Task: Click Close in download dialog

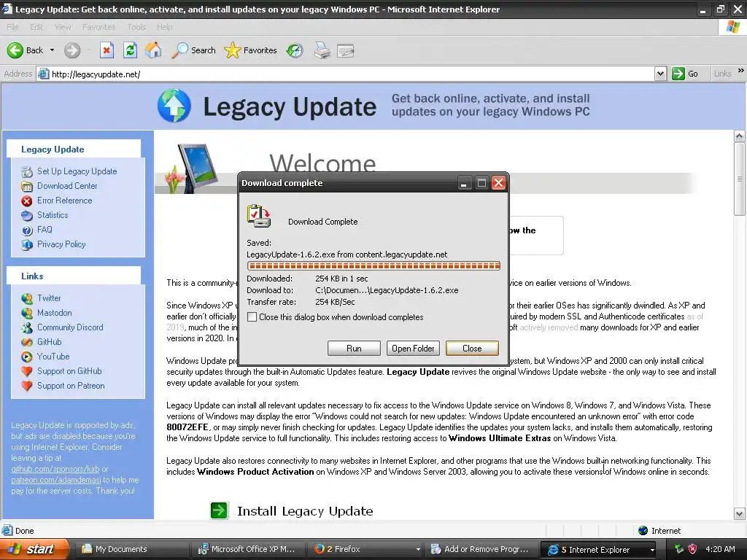Action: tap(472, 348)
